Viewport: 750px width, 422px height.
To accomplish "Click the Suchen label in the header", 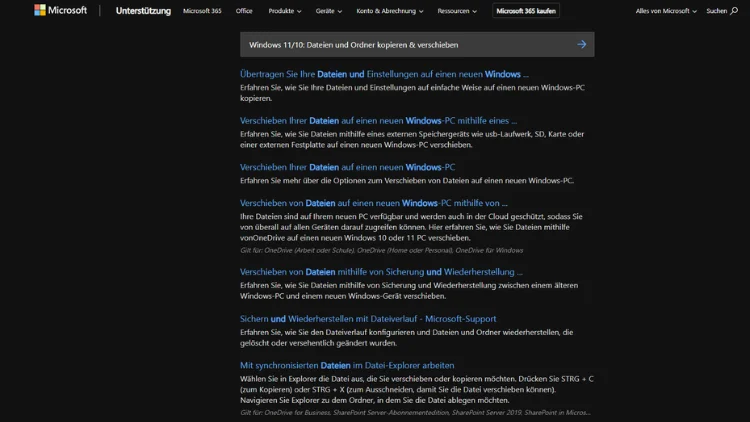I will tap(717, 11).
